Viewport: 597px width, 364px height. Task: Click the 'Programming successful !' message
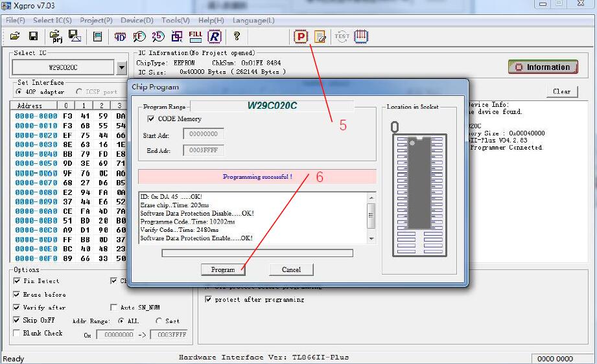[x=257, y=176]
